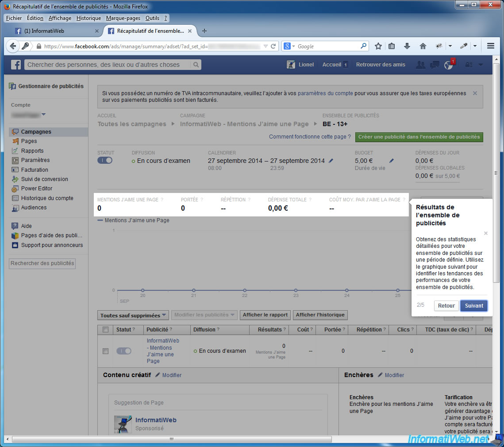Screen dimensions: 504x447
Task: Open the Modifier les publicités dropdown
Action: pyautogui.click(x=204, y=315)
